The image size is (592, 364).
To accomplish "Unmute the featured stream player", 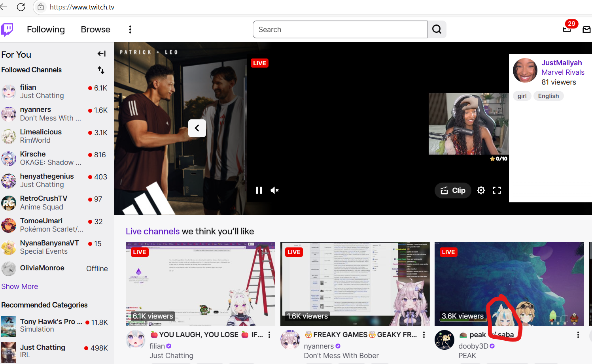I will click(275, 190).
